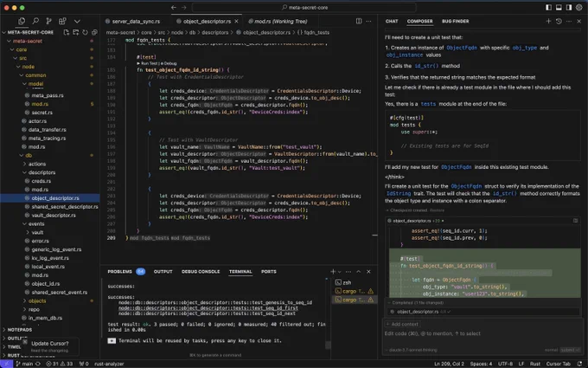
Task: Switch to mod.rs (Working Tree) tab
Action: click(x=280, y=22)
